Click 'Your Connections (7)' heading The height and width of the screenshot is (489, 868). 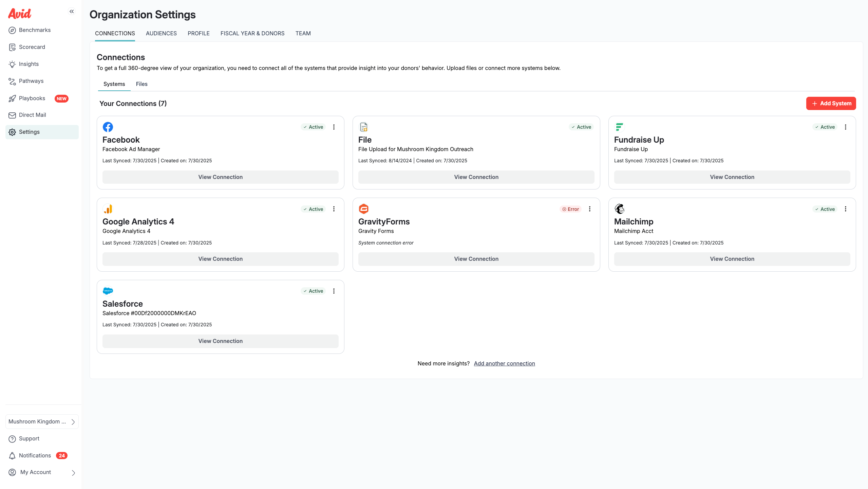coord(133,104)
